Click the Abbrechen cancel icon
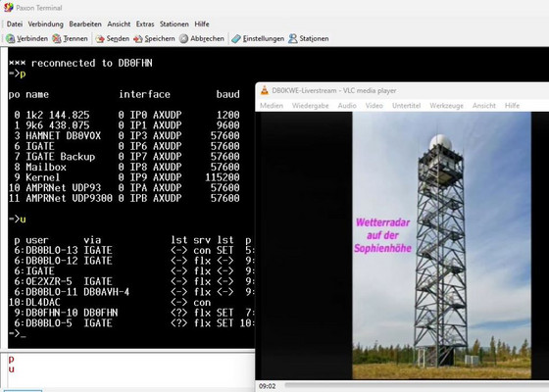This screenshot has width=549, height=392. pos(184,38)
